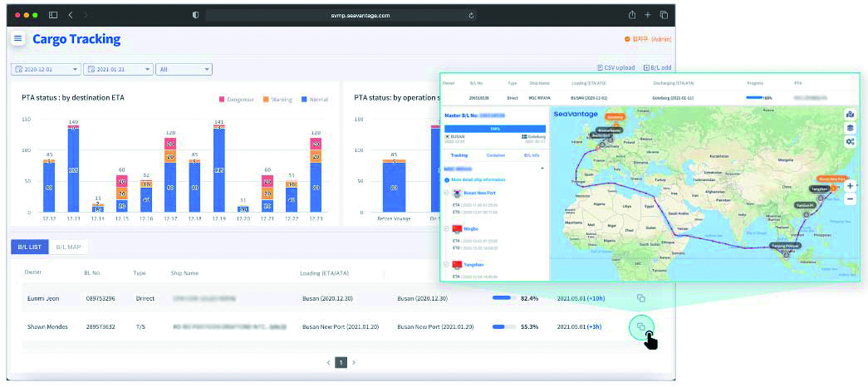Show the tab overview icon

tap(664, 15)
